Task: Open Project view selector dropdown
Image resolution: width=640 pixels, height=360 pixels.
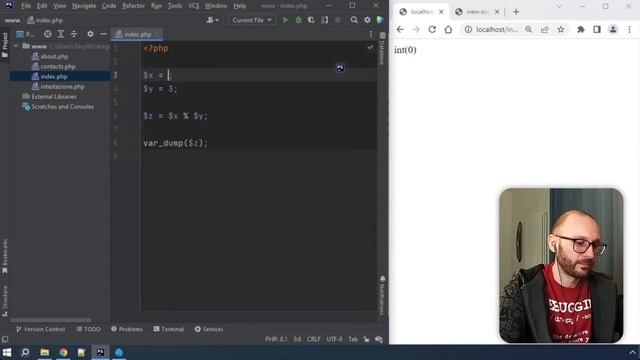Action: pyautogui.click(x=25, y=34)
